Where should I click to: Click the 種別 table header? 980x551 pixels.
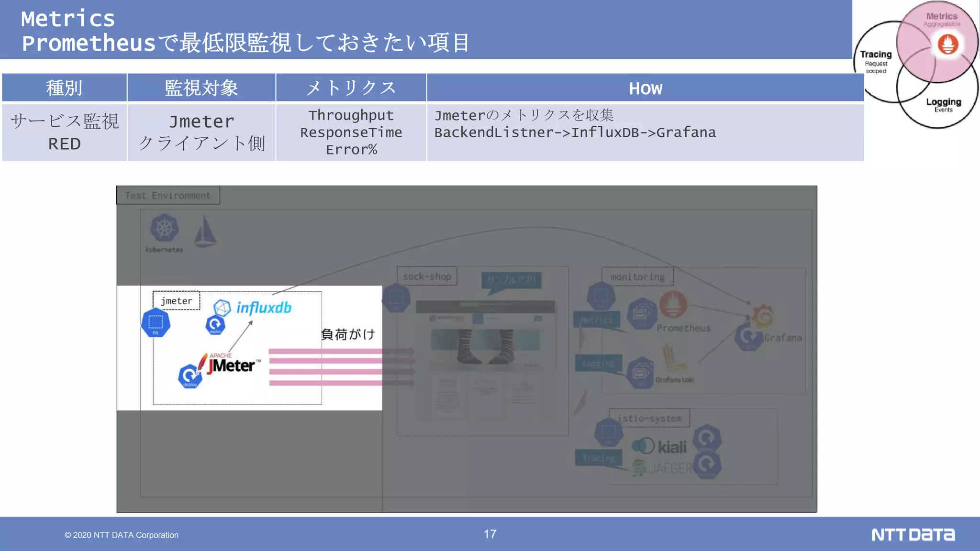click(64, 88)
